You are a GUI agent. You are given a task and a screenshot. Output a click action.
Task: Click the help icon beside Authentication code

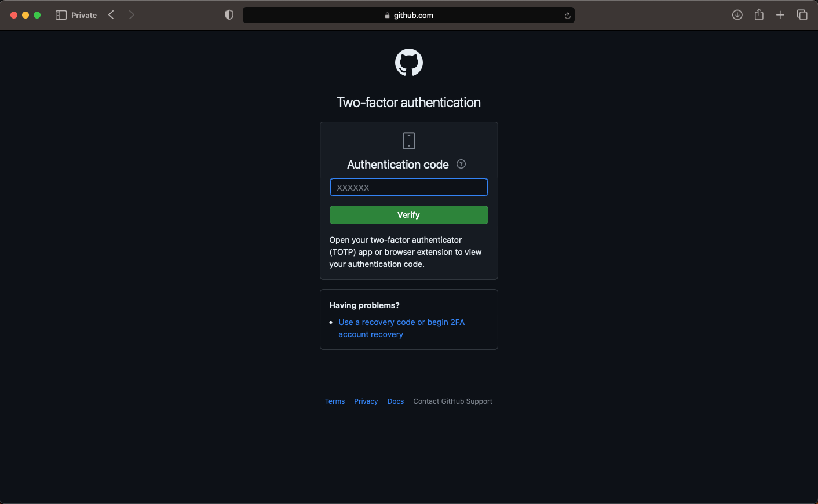(461, 164)
